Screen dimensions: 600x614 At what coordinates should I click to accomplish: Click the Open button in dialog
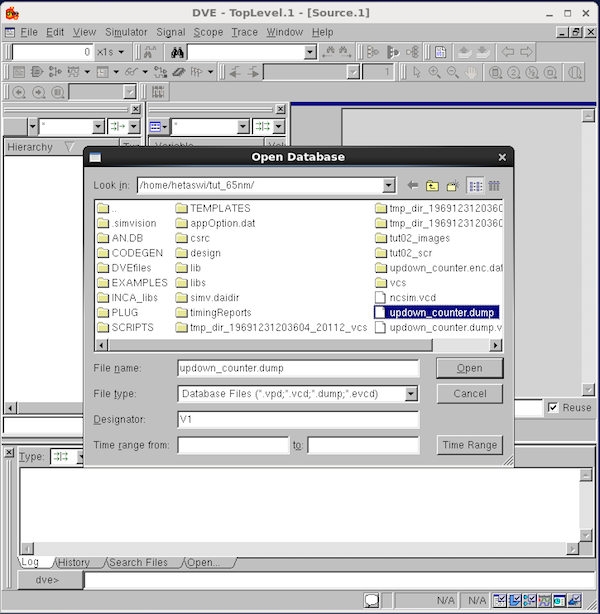pyautogui.click(x=470, y=368)
